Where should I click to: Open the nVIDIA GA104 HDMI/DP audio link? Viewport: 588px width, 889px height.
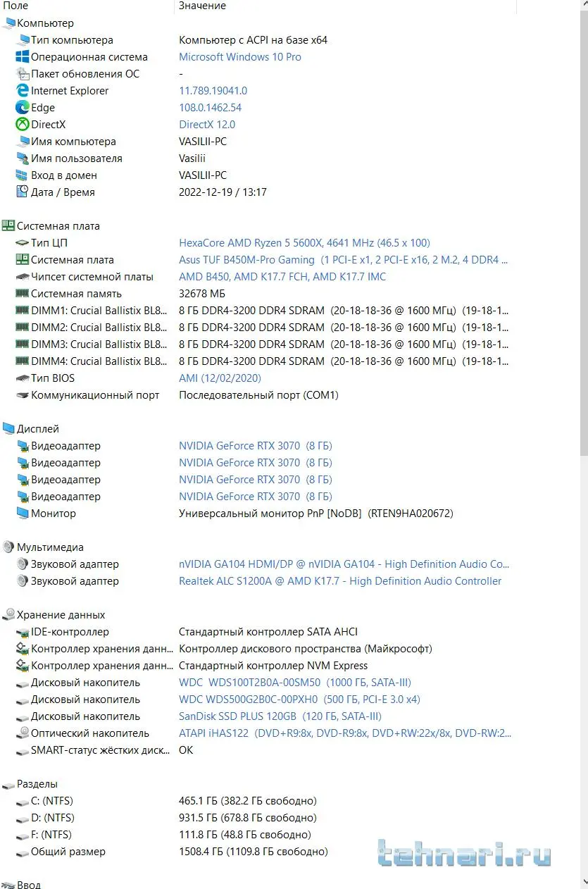click(344, 564)
